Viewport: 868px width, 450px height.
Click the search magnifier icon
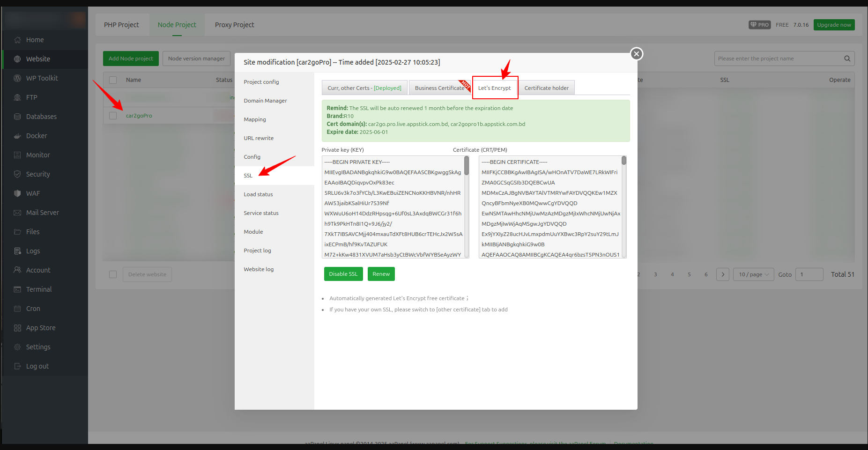(847, 59)
